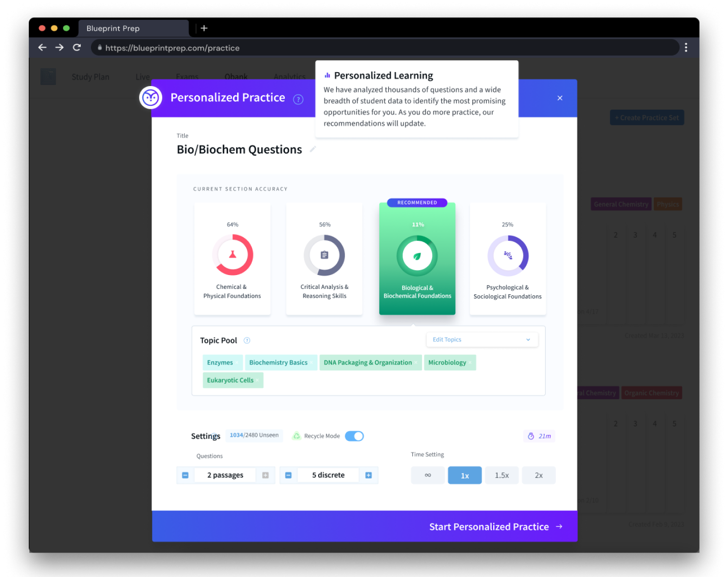Viewport: 728px width, 577px height.
Task: Remove the Eukaryotic Cells topic tag
Action: [257, 380]
